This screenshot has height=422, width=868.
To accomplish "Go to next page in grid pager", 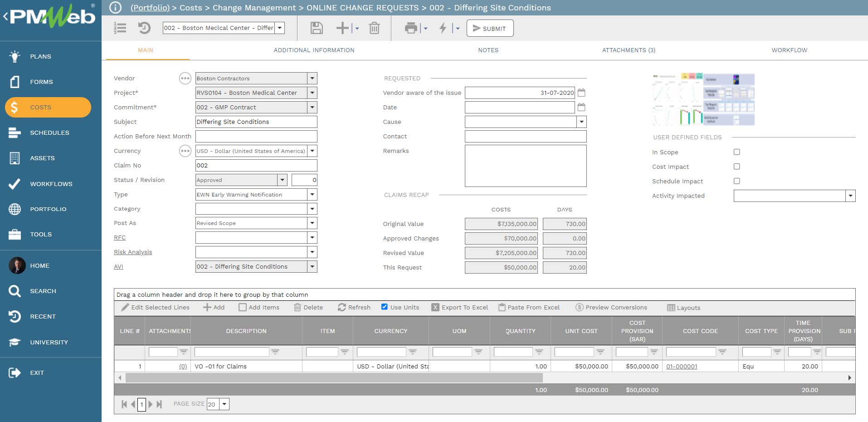I will point(151,404).
